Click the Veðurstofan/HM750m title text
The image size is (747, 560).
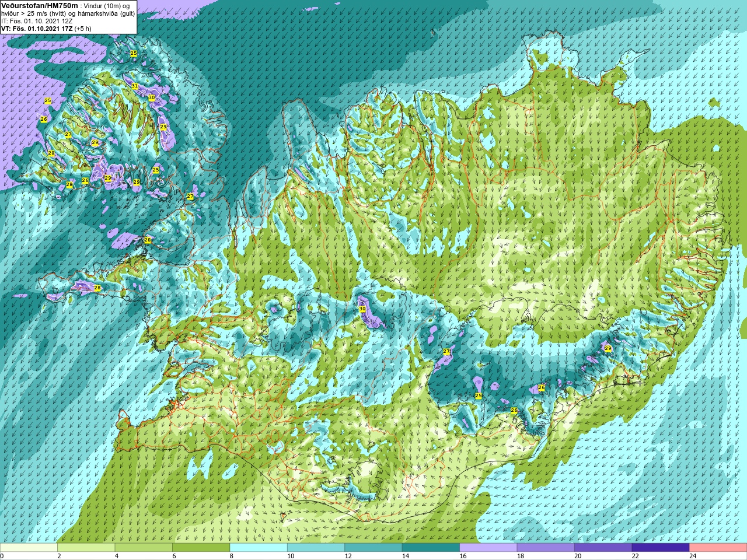point(40,5)
